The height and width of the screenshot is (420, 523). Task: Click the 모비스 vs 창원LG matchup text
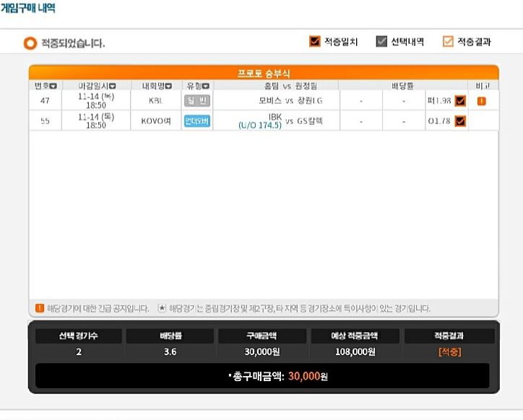[x=290, y=100]
